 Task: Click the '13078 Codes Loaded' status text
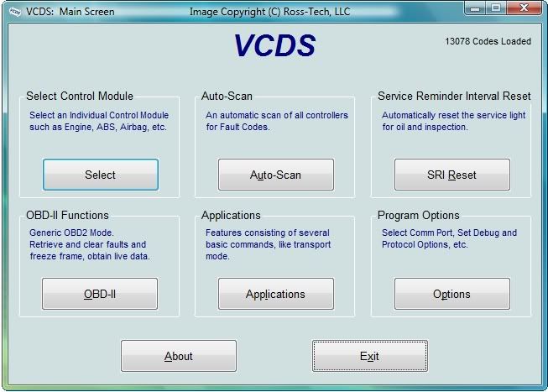click(x=488, y=41)
